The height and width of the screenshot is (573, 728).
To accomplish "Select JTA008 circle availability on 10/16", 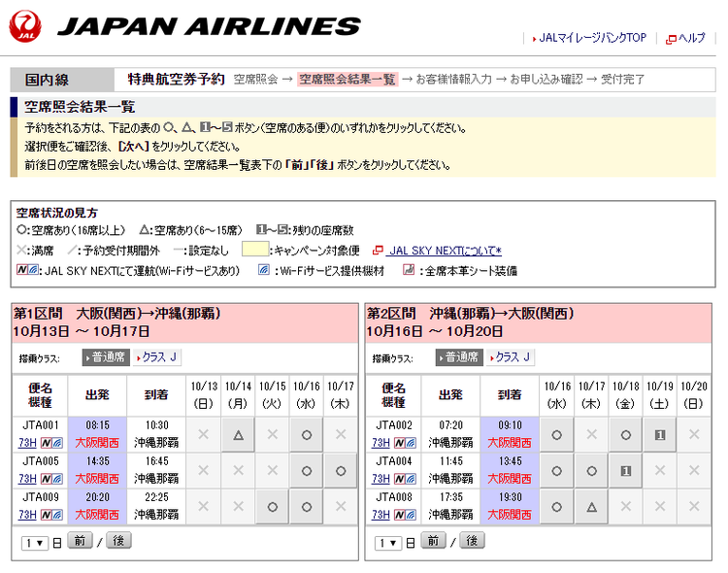I will click(557, 507).
